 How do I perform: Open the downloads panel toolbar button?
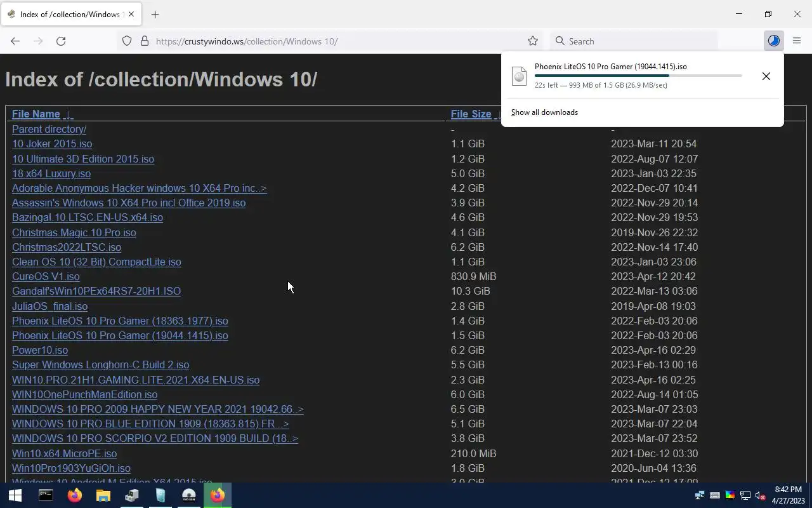(x=773, y=41)
